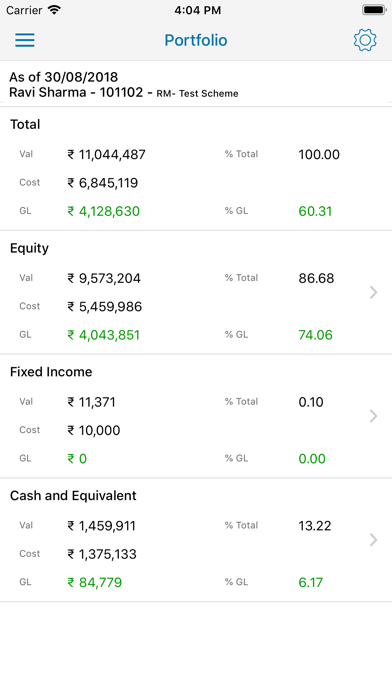Image resolution: width=392 pixels, height=696 pixels.
Task: Tap the 4:04 PM clock
Action: (198, 10)
